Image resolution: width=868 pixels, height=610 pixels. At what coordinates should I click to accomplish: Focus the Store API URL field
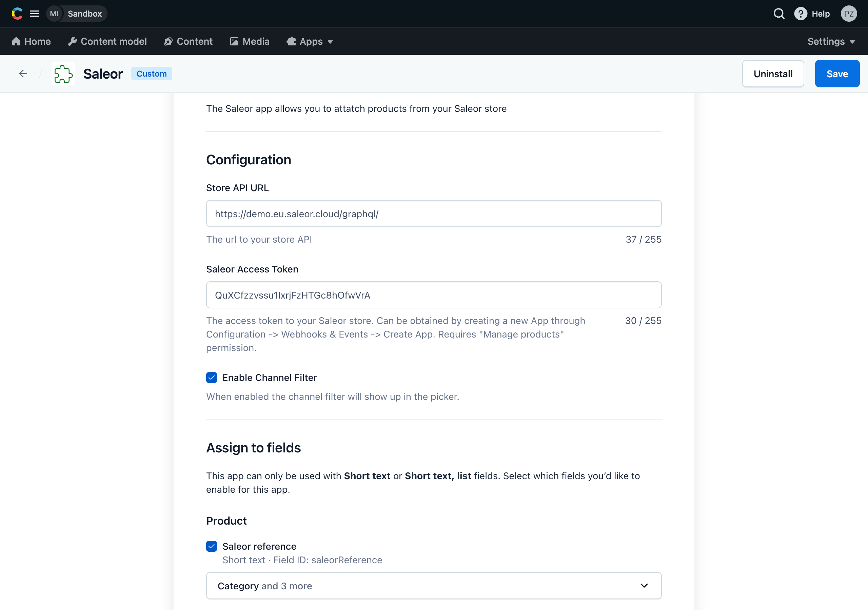coord(434,213)
